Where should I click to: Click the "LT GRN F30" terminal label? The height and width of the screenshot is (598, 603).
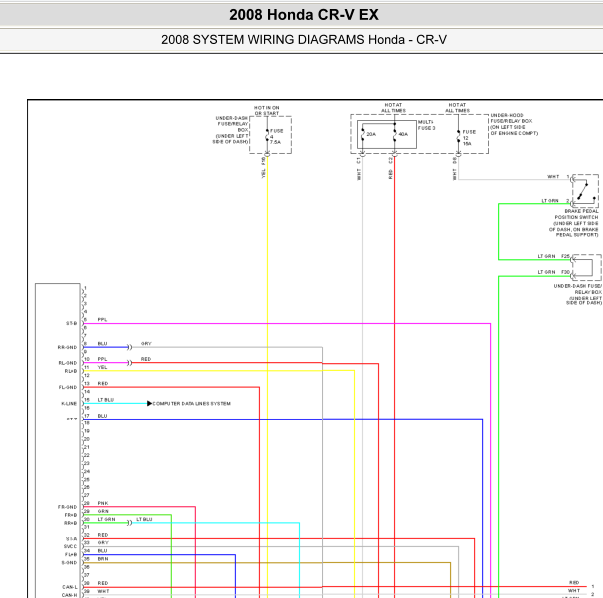click(x=553, y=272)
